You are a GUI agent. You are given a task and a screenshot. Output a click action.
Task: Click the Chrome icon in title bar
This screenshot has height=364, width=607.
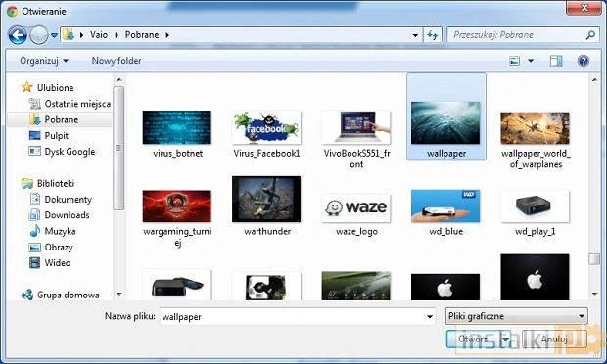click(12, 11)
